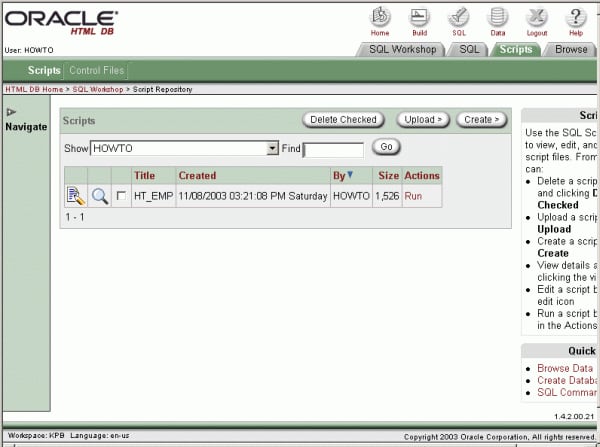Expand the Navigate panel arrow
Screen dimensions: 600x447
[x=11, y=112]
